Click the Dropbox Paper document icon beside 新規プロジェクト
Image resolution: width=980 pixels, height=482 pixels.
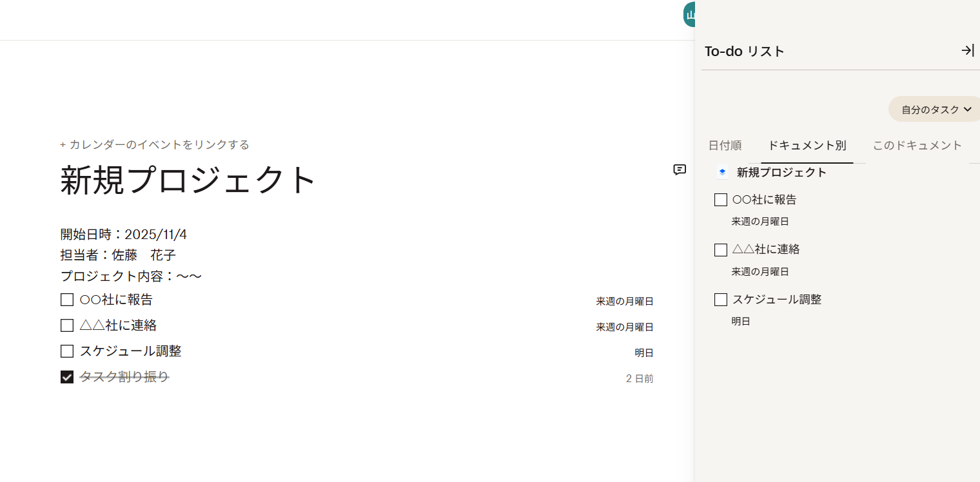pyautogui.click(x=722, y=172)
